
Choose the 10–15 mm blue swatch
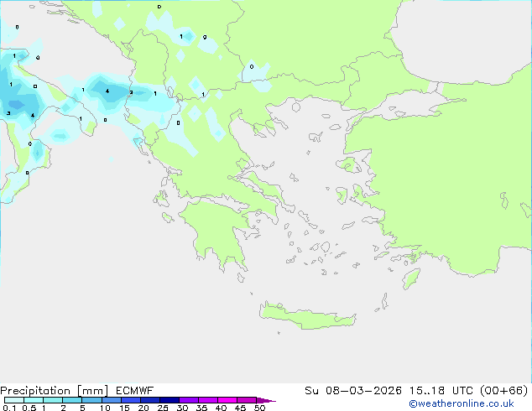[111, 400]
